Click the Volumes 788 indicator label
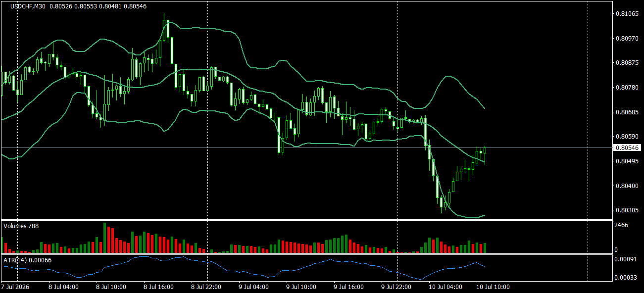644x293 pixels. tap(21, 226)
